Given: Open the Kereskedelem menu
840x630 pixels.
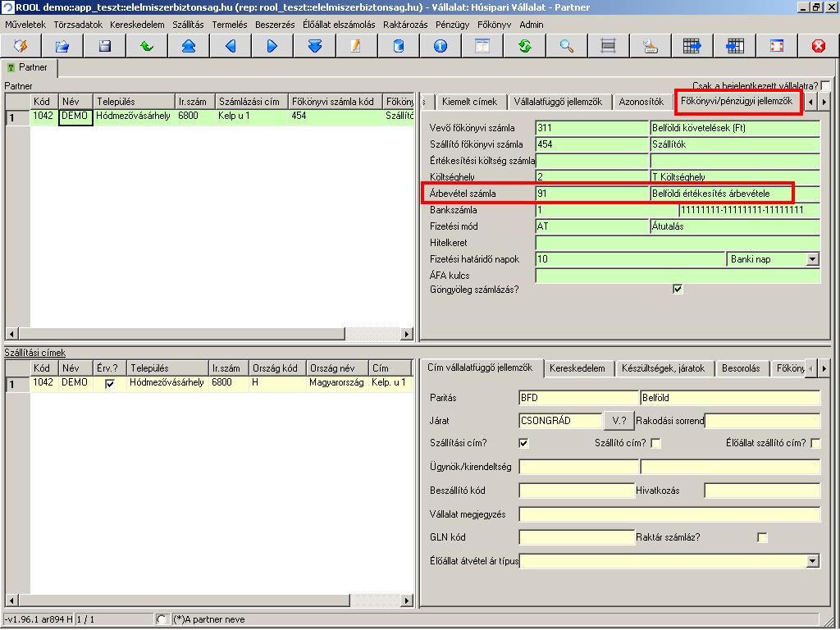Looking at the screenshot, I should pyautogui.click(x=137, y=25).
